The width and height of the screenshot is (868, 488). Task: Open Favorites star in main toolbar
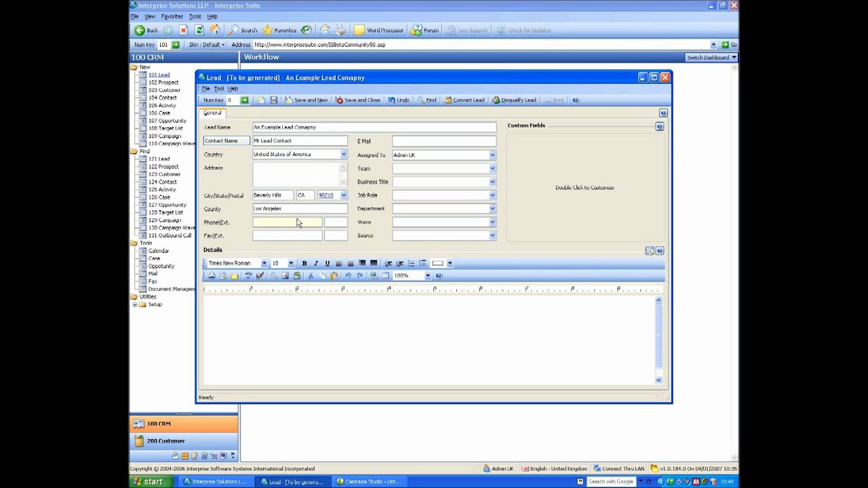coord(279,30)
